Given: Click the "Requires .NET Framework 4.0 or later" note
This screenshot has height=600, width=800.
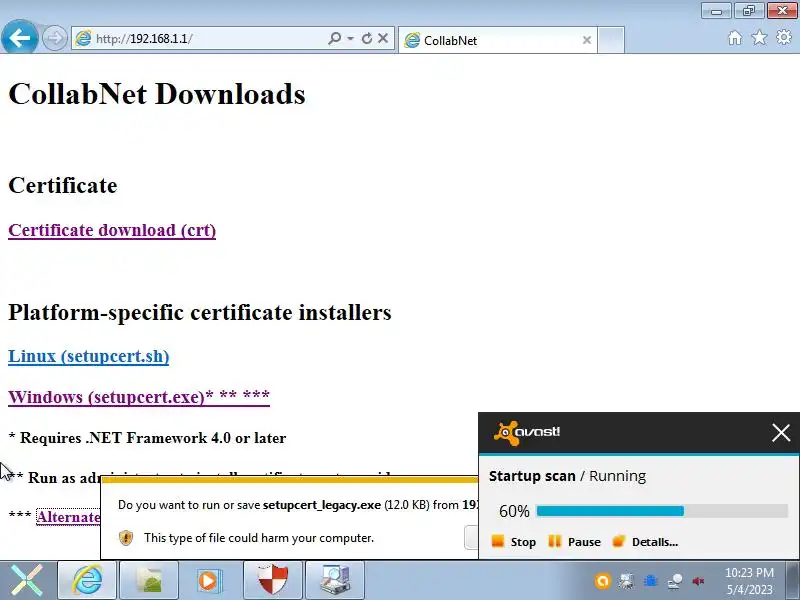Looking at the screenshot, I should [147, 438].
